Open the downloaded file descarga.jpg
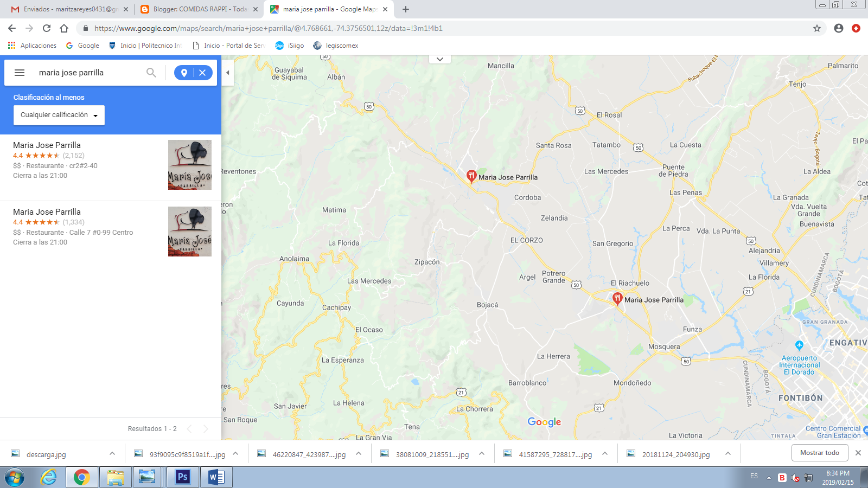Image resolution: width=868 pixels, height=488 pixels. coord(46,454)
